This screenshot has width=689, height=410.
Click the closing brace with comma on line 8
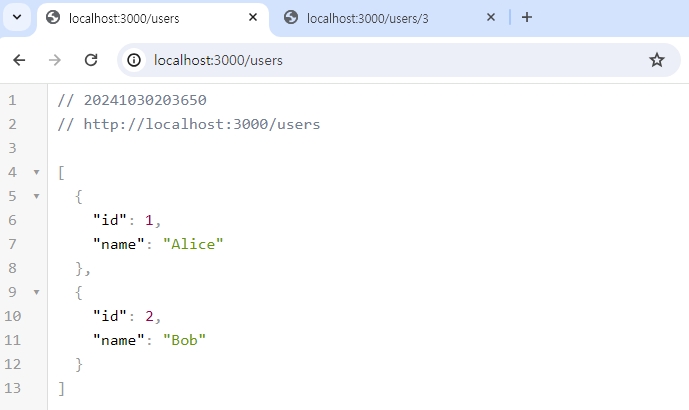pyautogui.click(x=83, y=268)
